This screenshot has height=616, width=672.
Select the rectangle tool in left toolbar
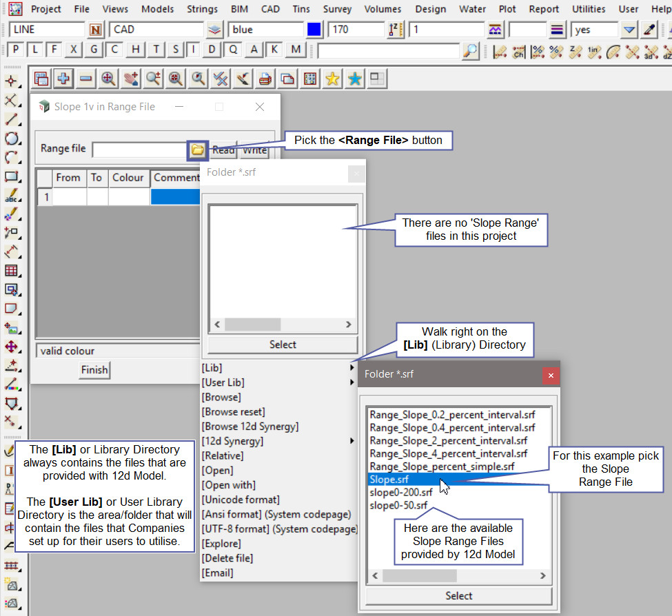tap(11, 177)
